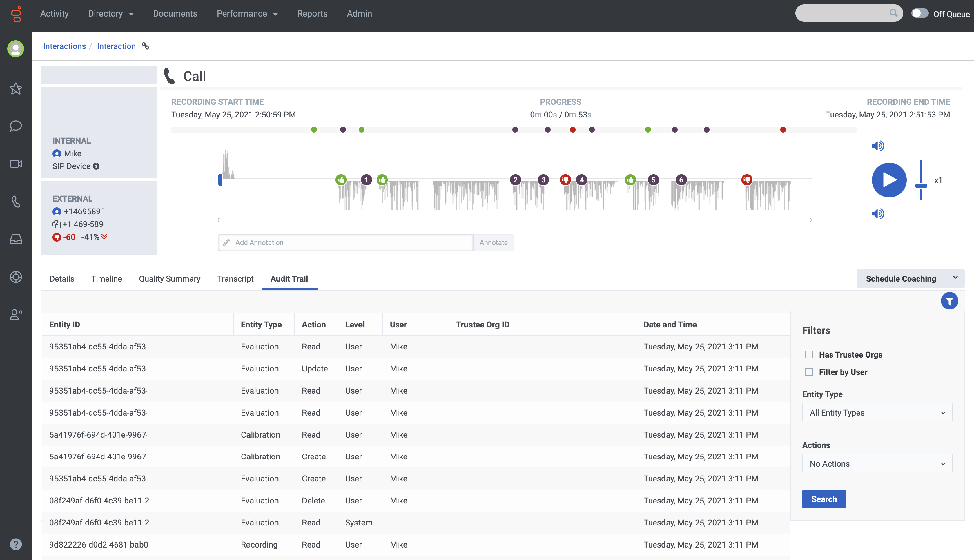Click the Interaction breadcrumb link
The image size is (974, 560).
coord(116,46)
